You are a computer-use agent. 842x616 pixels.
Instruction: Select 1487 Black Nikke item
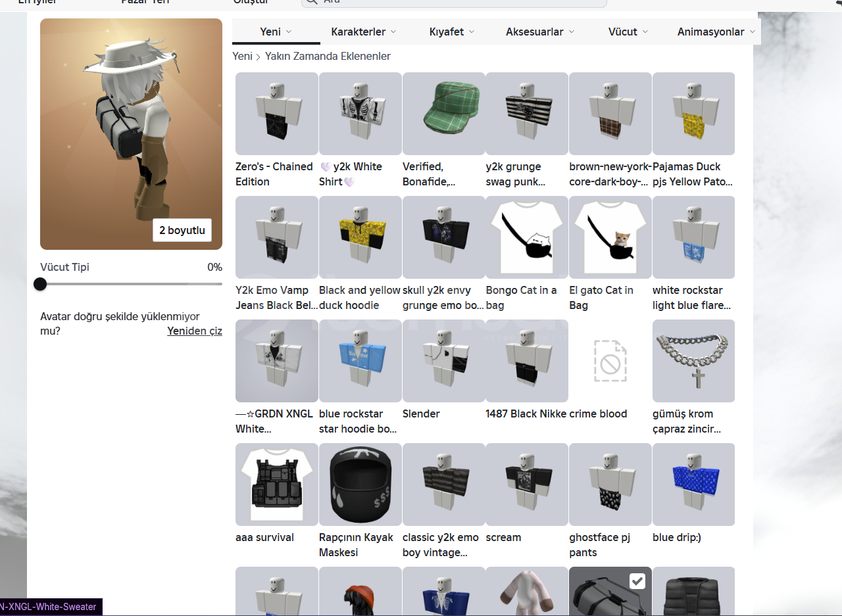coord(527,361)
